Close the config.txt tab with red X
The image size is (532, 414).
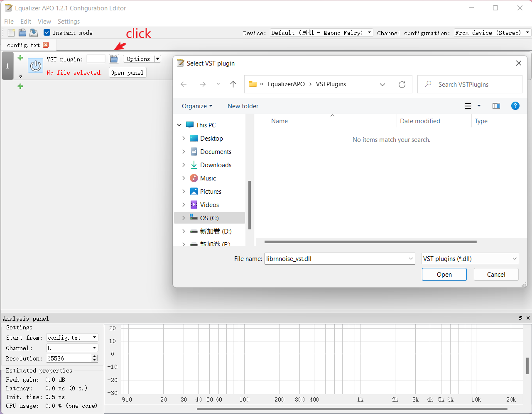pyautogui.click(x=46, y=45)
